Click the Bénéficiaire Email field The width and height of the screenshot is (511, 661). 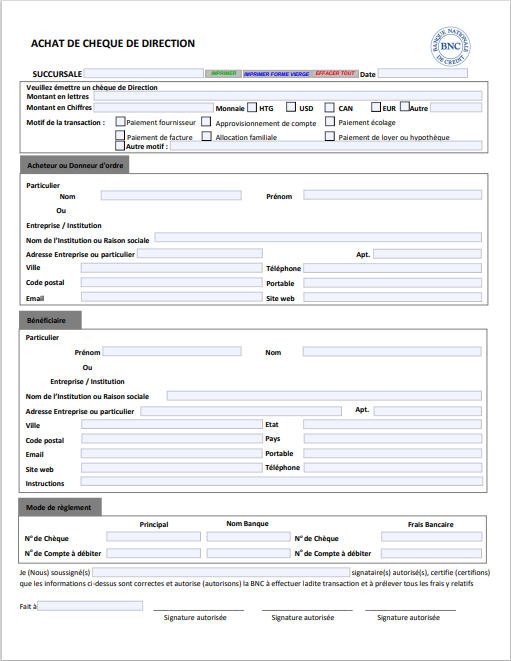(x=172, y=454)
